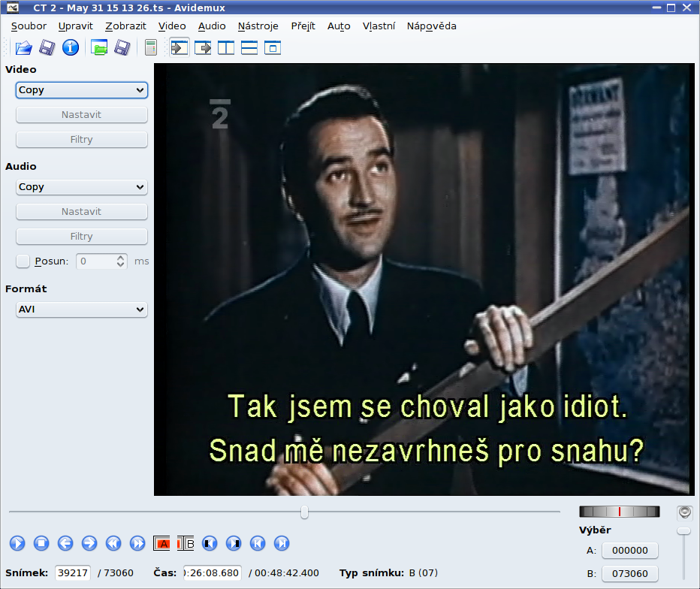Go to last frame
700x589 pixels.
[282, 543]
